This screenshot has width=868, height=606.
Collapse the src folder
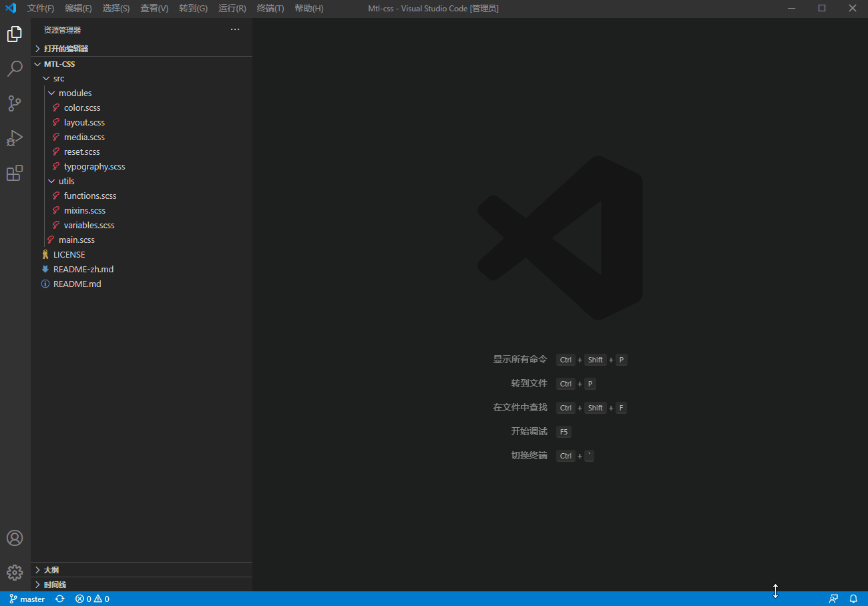coord(142,78)
